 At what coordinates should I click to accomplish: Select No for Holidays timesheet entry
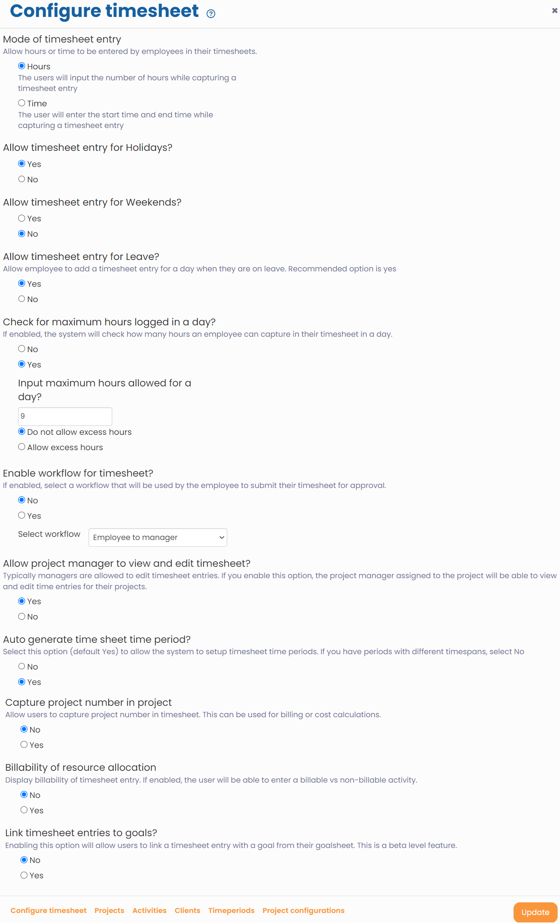point(22,179)
